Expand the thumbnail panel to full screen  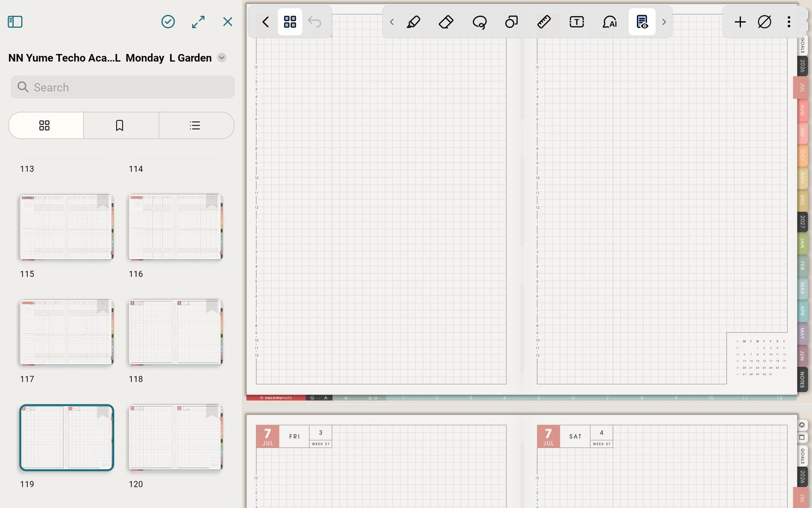pos(198,22)
